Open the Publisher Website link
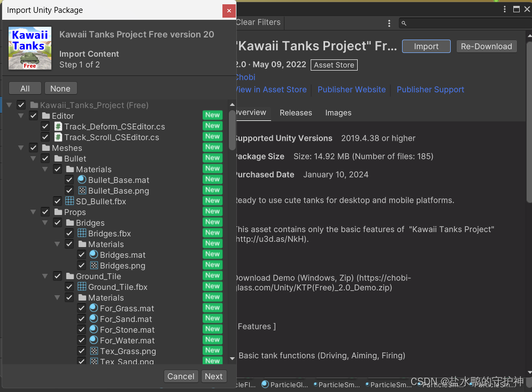 pos(351,90)
